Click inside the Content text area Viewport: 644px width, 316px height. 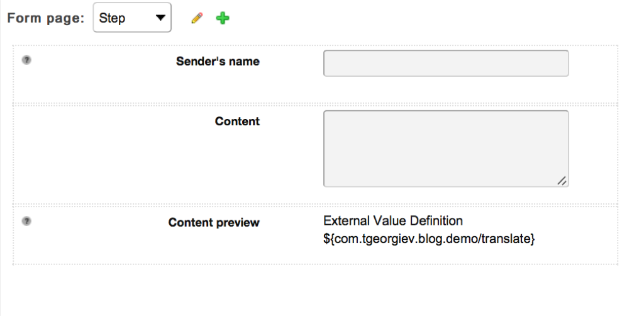[x=445, y=149]
